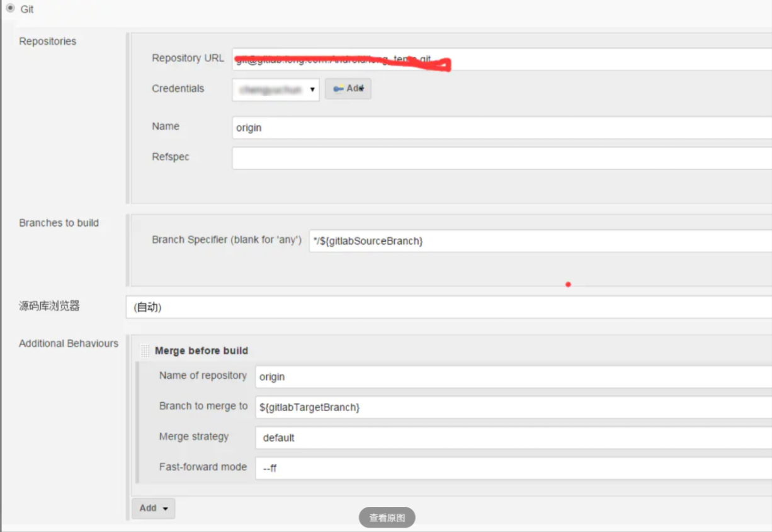772x532 pixels.
Task: Open the Credentials dropdown
Action: [x=276, y=89]
